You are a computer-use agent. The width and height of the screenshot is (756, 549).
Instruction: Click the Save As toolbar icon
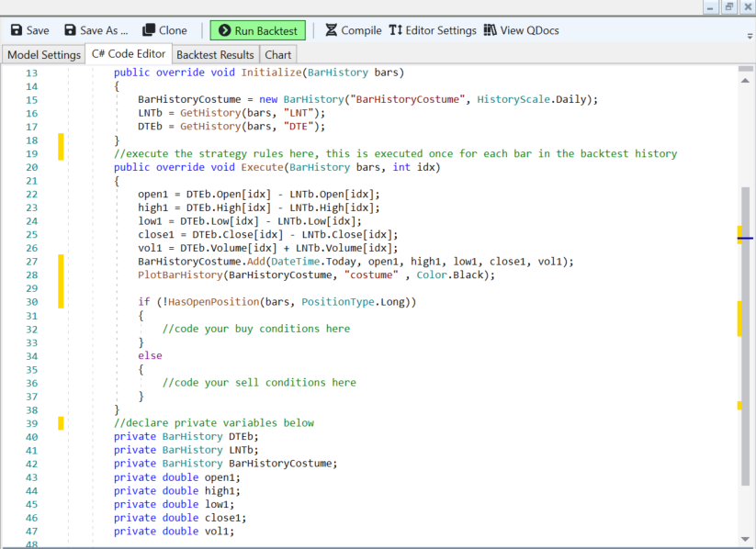[x=69, y=30]
